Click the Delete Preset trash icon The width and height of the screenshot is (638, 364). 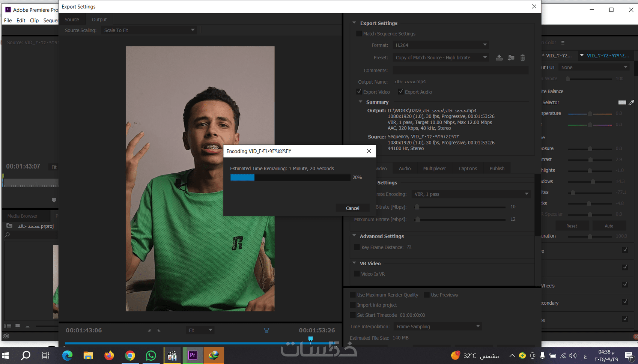pyautogui.click(x=522, y=57)
